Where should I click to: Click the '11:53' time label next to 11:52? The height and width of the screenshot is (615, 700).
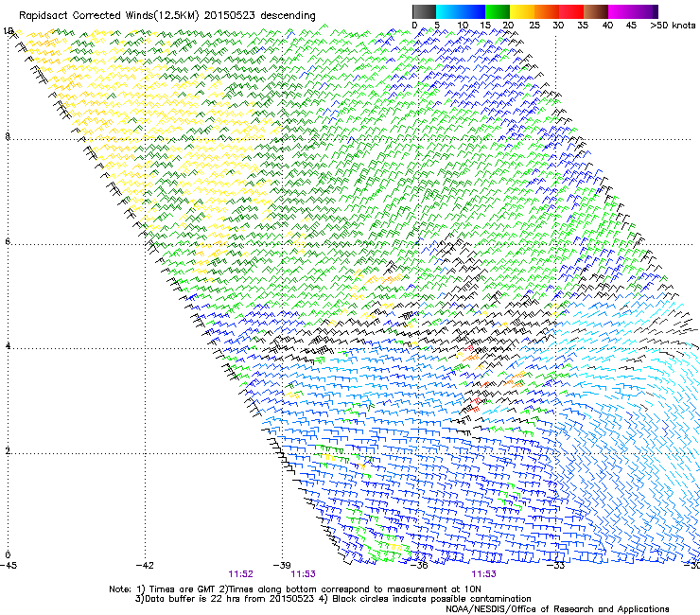click(x=303, y=574)
